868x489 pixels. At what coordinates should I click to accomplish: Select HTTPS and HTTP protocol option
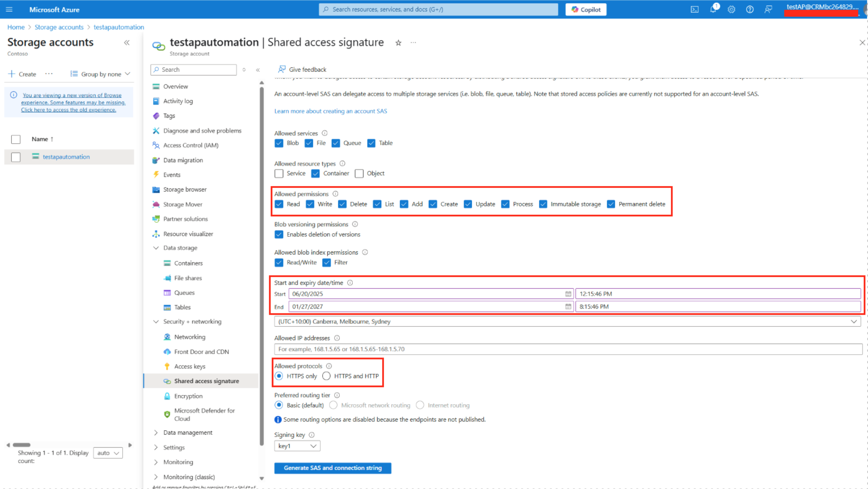pos(326,376)
